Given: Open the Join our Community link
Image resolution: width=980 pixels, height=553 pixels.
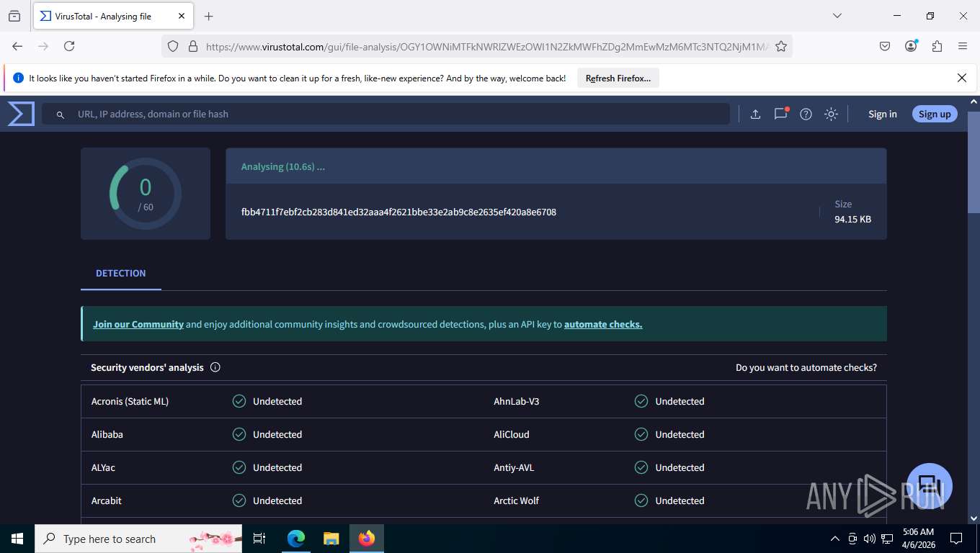Looking at the screenshot, I should pos(138,325).
